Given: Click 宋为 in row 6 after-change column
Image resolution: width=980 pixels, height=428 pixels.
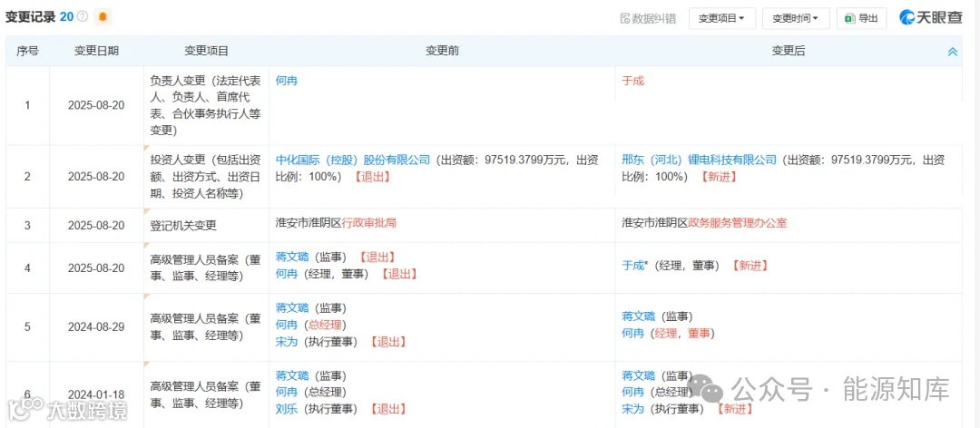Looking at the screenshot, I should tap(632, 409).
